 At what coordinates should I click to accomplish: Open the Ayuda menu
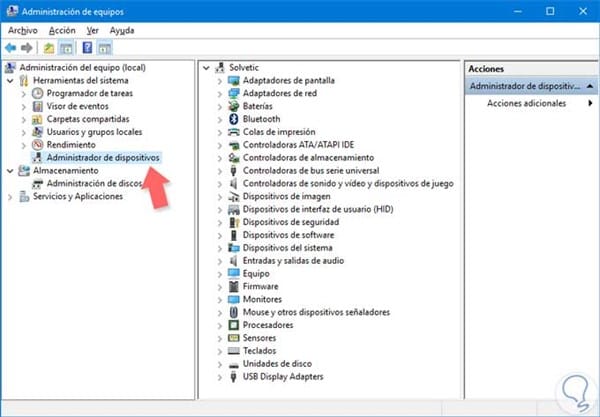click(x=122, y=31)
